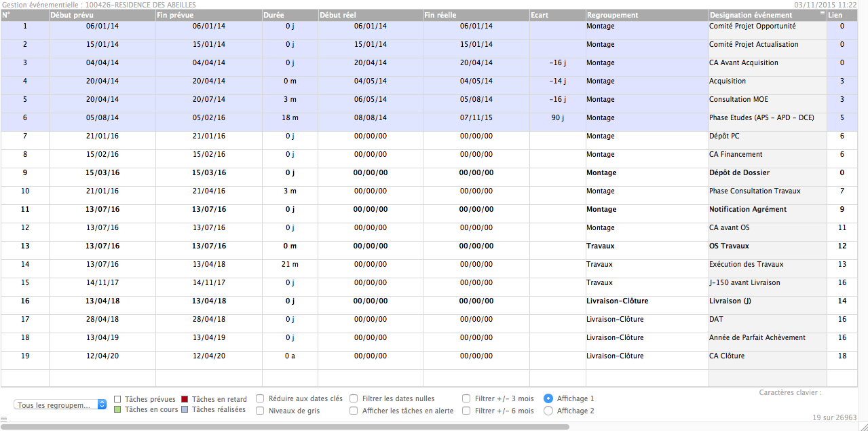Click the menu icon in Designation événement header
Screen dimensions: 868x431
822,14
